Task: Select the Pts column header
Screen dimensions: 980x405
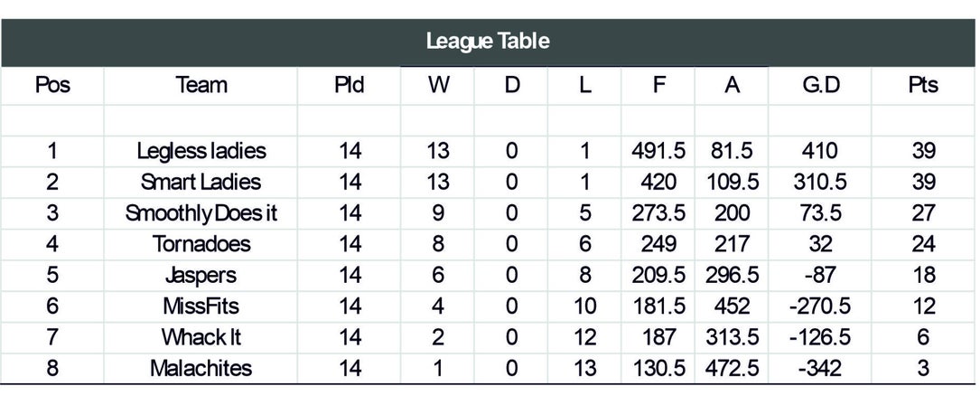Action: coord(923,84)
